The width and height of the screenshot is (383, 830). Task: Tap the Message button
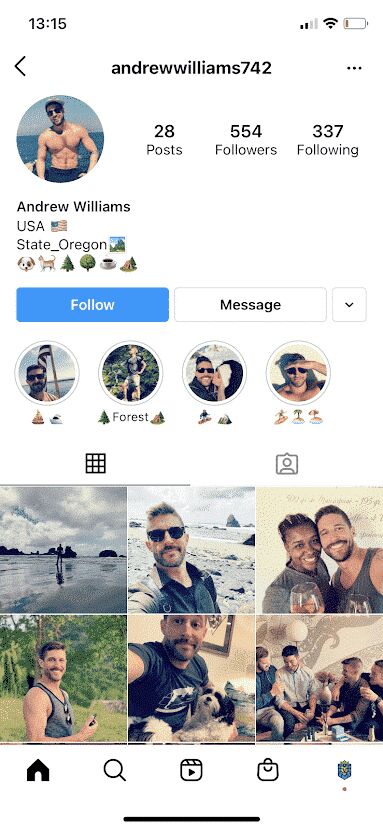250,305
